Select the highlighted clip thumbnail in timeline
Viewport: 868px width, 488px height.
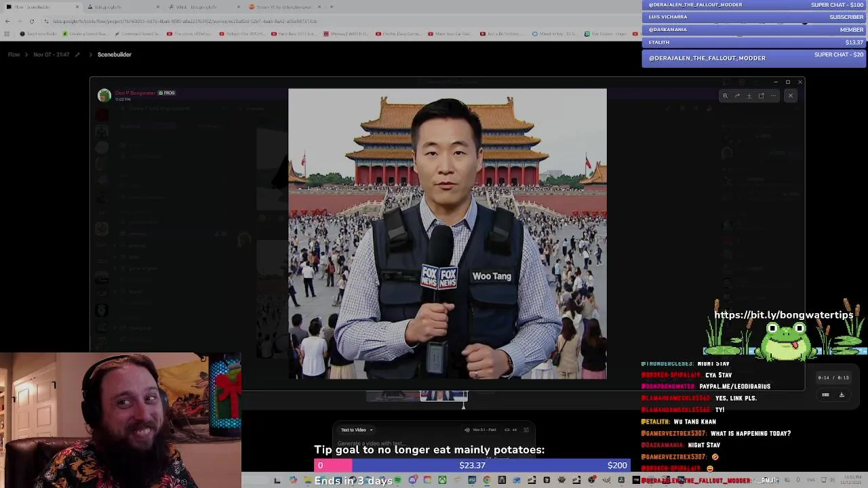[x=443, y=396]
